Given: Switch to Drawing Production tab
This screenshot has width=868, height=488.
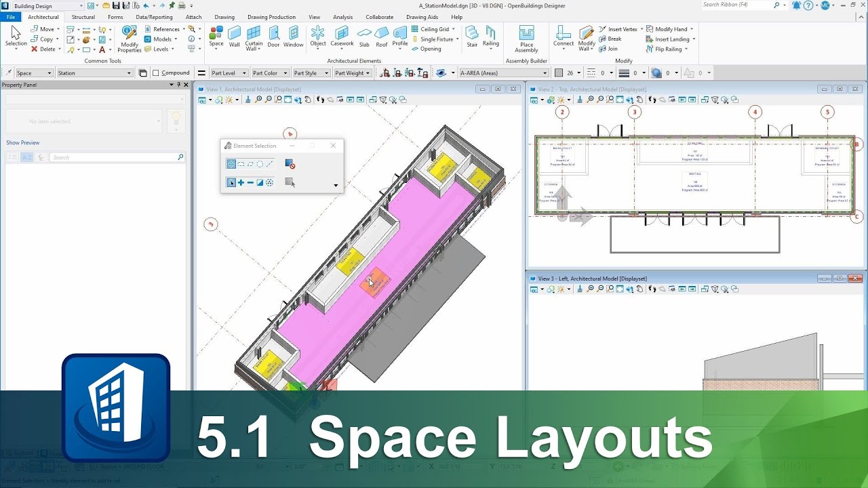Looking at the screenshot, I should pyautogui.click(x=271, y=17).
